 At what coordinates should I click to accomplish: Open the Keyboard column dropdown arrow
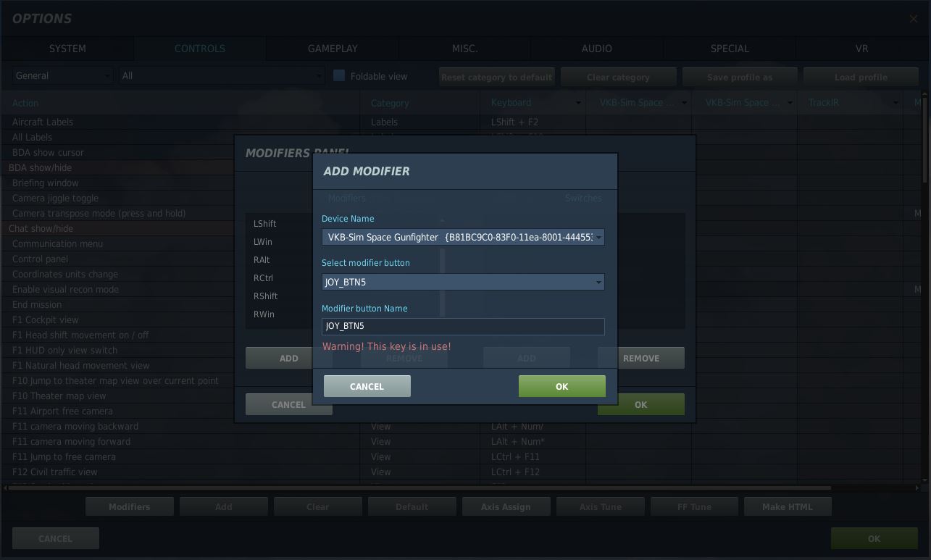577,103
